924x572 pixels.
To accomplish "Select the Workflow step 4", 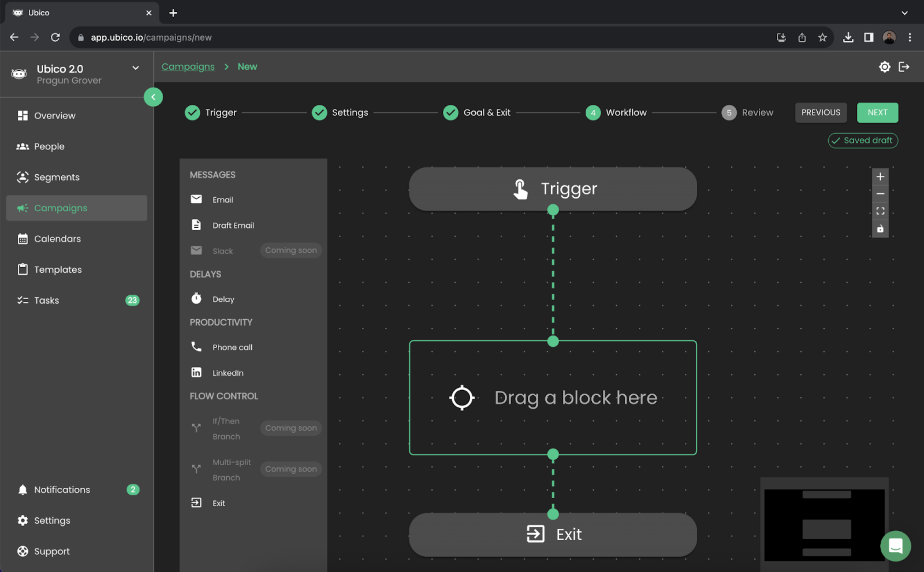I will click(616, 113).
